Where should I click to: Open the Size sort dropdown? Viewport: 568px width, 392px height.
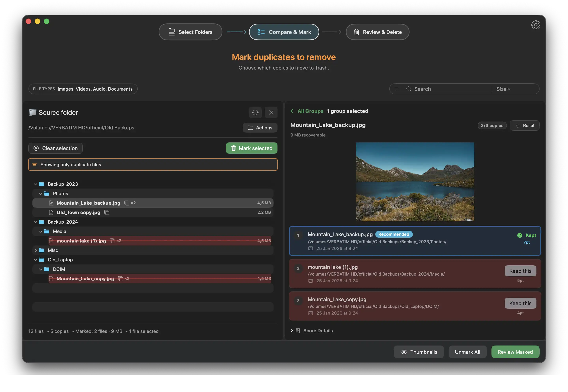point(503,89)
